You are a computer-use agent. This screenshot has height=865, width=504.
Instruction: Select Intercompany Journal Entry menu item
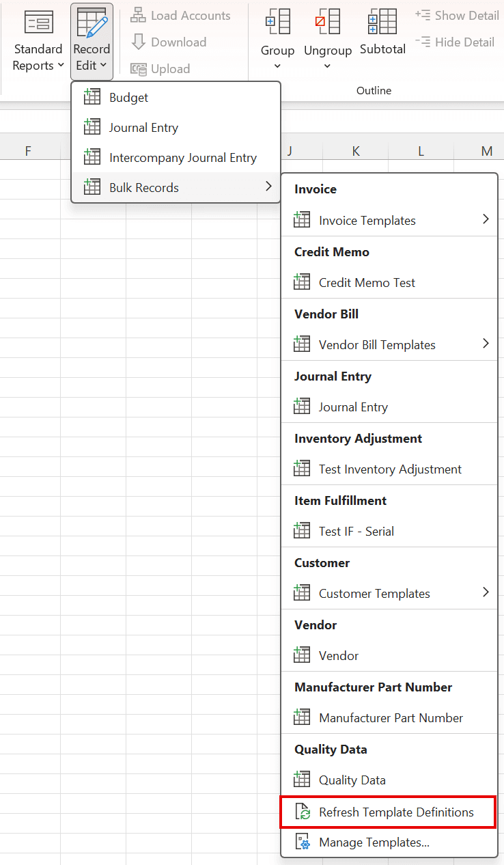click(176, 158)
